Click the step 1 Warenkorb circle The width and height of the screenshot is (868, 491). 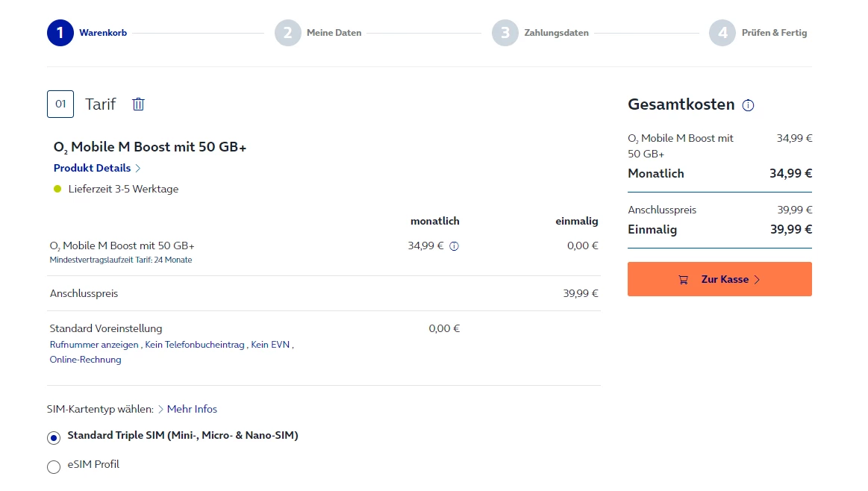pos(60,33)
